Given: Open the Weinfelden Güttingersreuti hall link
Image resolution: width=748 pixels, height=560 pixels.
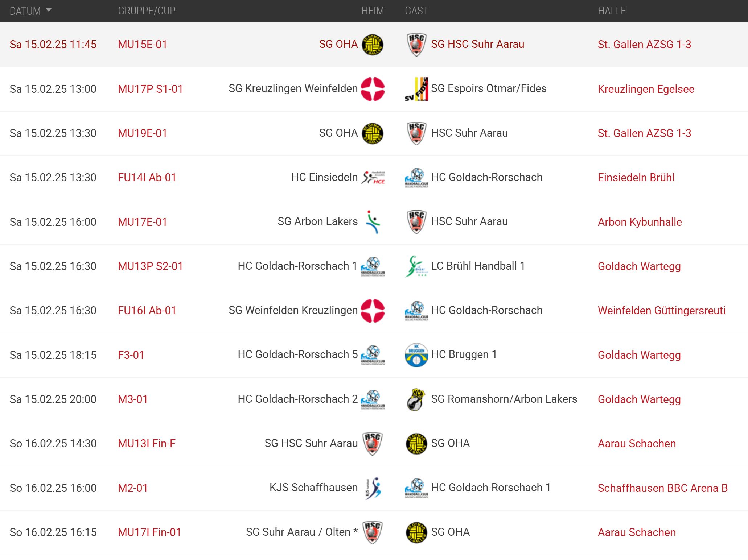Looking at the screenshot, I should (661, 311).
